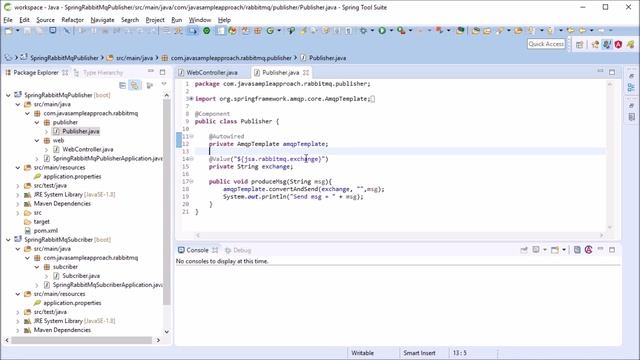Expand the folded import section in editor
This screenshot has height=360, width=640.
click(x=191, y=99)
